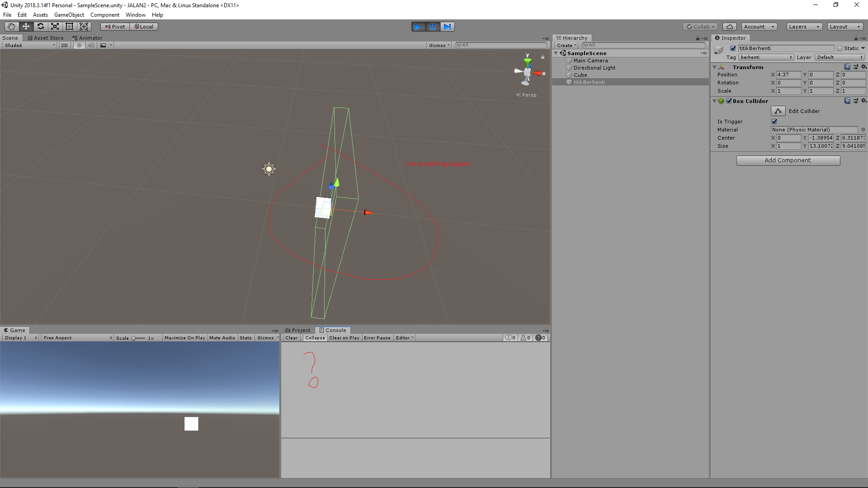
Task: Open the Account dropdown
Action: [759, 27]
